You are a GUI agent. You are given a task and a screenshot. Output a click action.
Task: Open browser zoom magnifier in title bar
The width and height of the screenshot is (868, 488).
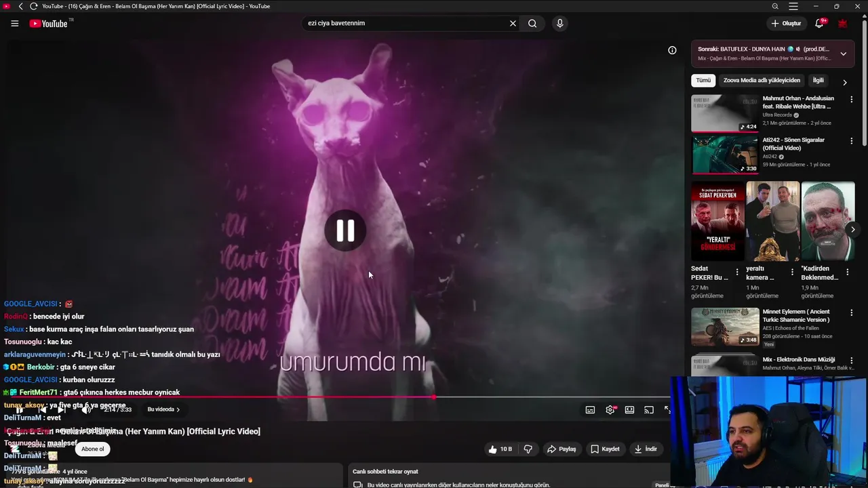pyautogui.click(x=775, y=6)
